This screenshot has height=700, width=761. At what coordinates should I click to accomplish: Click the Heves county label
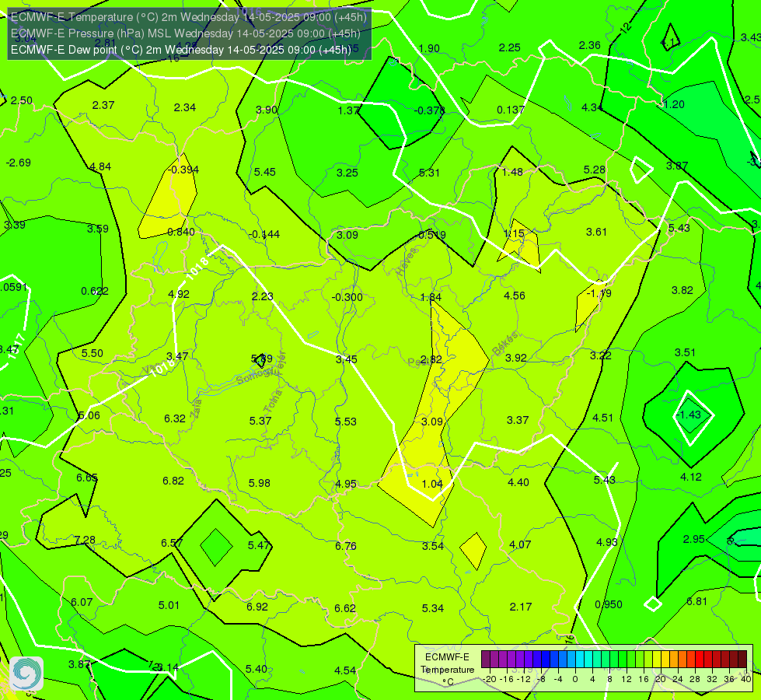407,261
